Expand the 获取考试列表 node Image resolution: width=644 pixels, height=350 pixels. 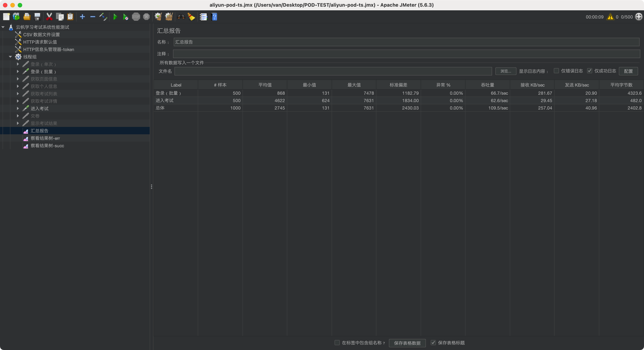[x=18, y=94]
